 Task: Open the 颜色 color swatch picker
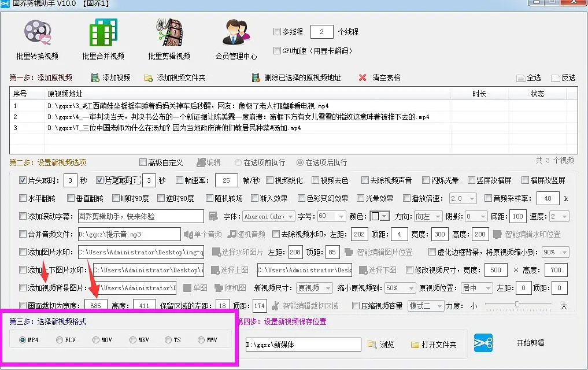coord(380,216)
